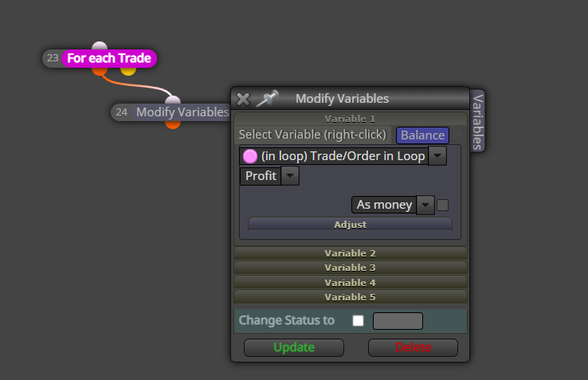Expand the Variable 5 section
588x380 pixels.
351,297
